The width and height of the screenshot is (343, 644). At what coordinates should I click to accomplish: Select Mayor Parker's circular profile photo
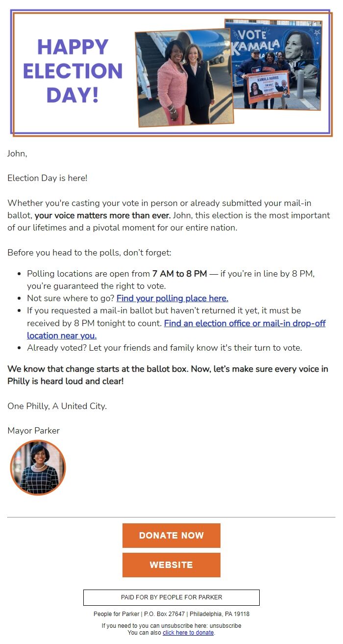click(38, 467)
